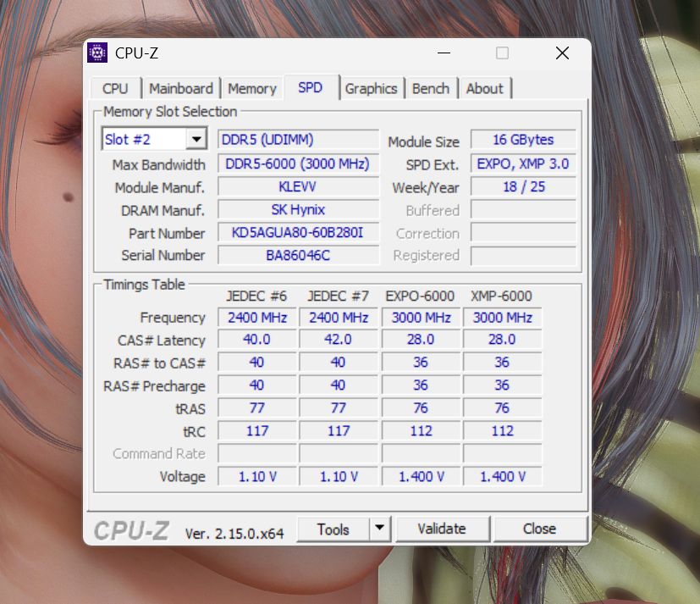Click the empty Correction field
The height and width of the screenshot is (604, 700).
pos(523,232)
